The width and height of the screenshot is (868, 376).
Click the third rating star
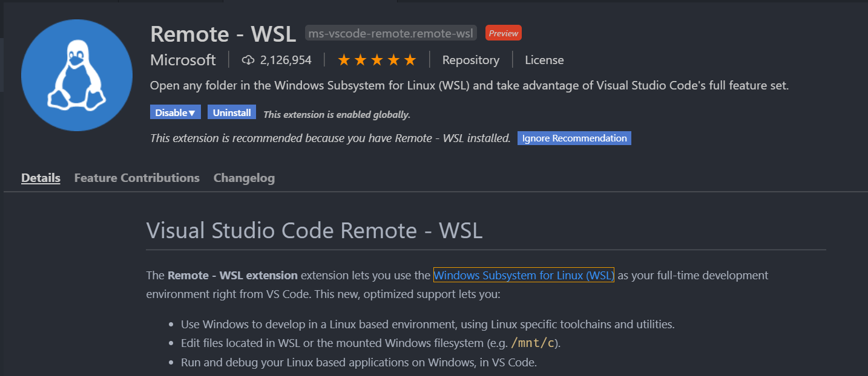tap(377, 59)
